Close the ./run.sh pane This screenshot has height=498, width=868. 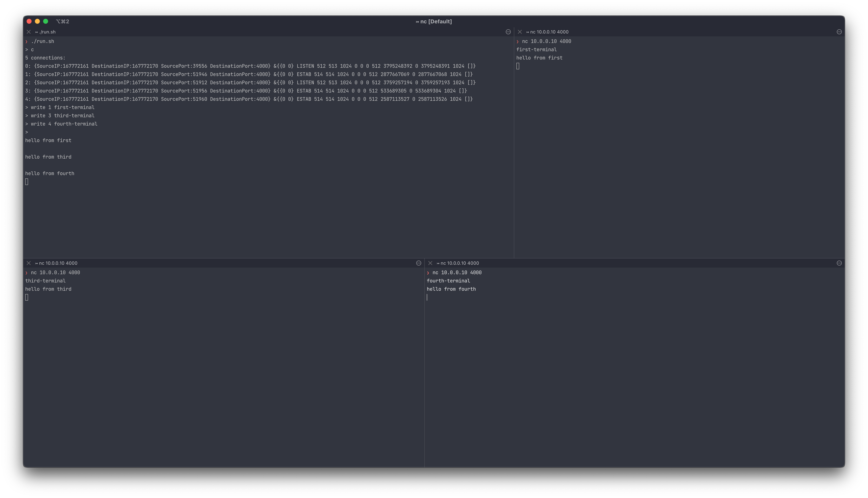click(x=29, y=32)
